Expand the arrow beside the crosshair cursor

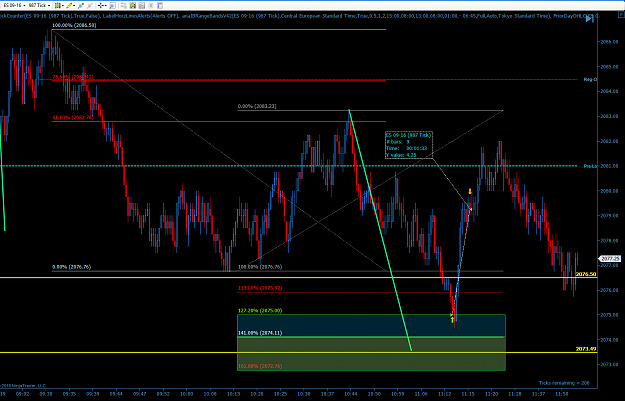[106, 6]
